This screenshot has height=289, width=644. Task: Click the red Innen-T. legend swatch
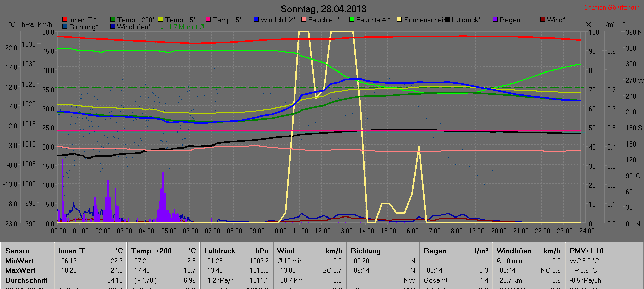[x=65, y=20]
